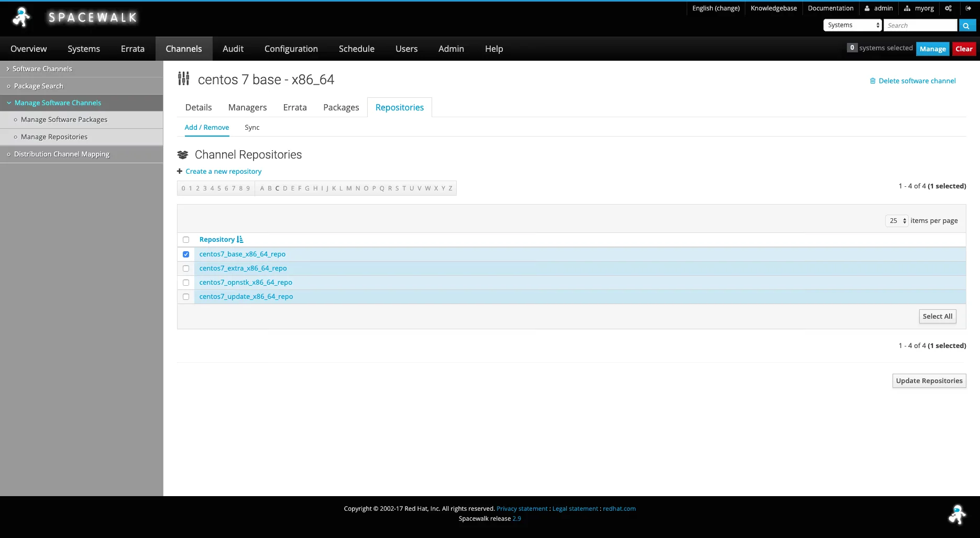980x538 pixels.
Task: Switch to the Packages tab
Action: (x=340, y=107)
